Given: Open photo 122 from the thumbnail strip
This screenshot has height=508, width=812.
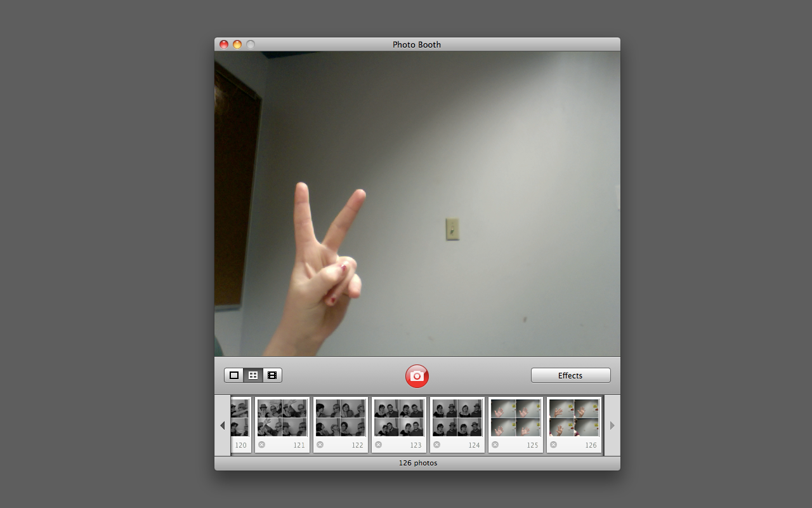Looking at the screenshot, I should tap(340, 416).
